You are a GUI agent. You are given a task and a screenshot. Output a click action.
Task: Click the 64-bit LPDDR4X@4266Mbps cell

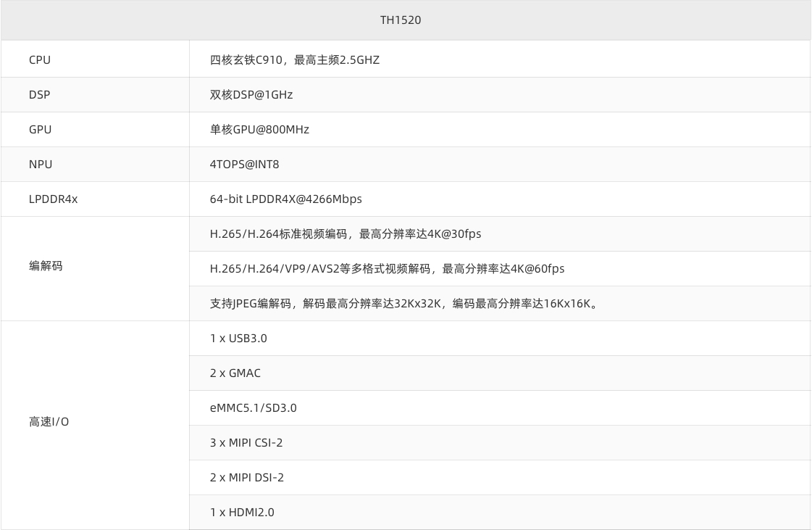[x=285, y=199]
